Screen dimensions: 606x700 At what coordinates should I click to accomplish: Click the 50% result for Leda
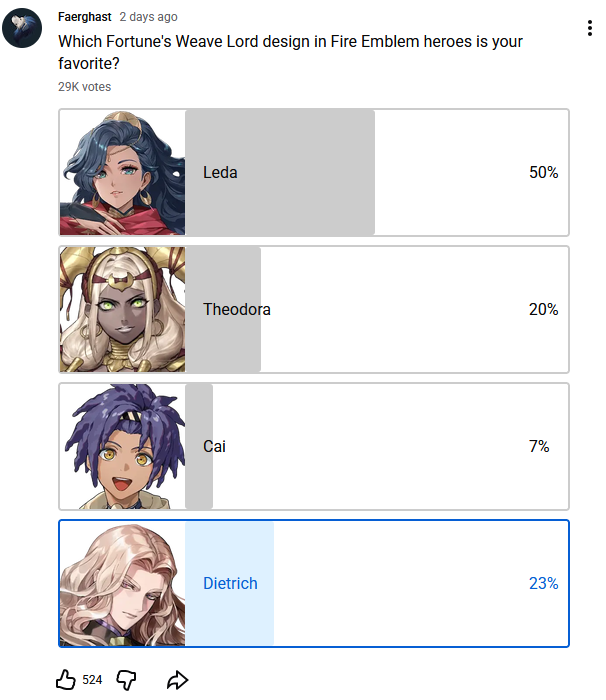click(x=543, y=172)
